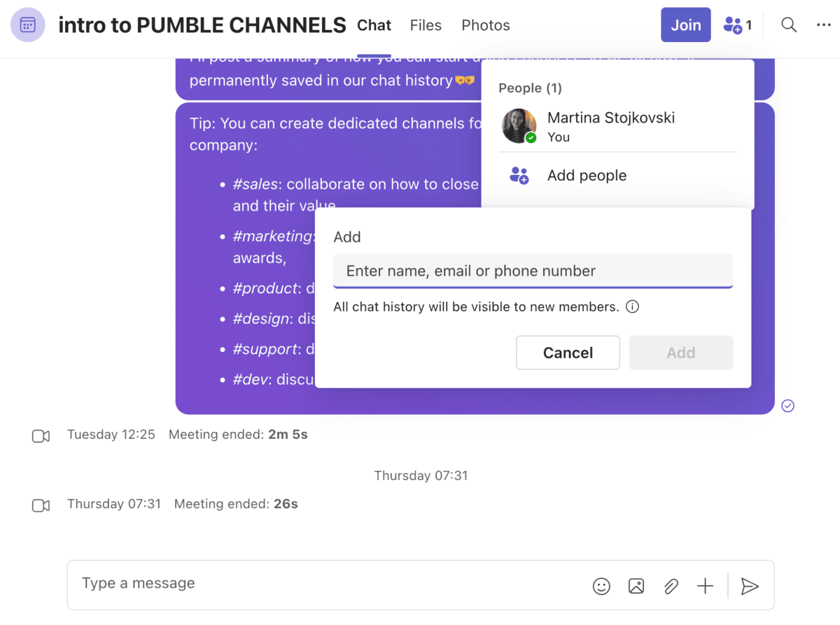Screen dimensions: 840x625
Task: Click the camera icon for Thursday 07:31 meeting
Action: [41, 505]
